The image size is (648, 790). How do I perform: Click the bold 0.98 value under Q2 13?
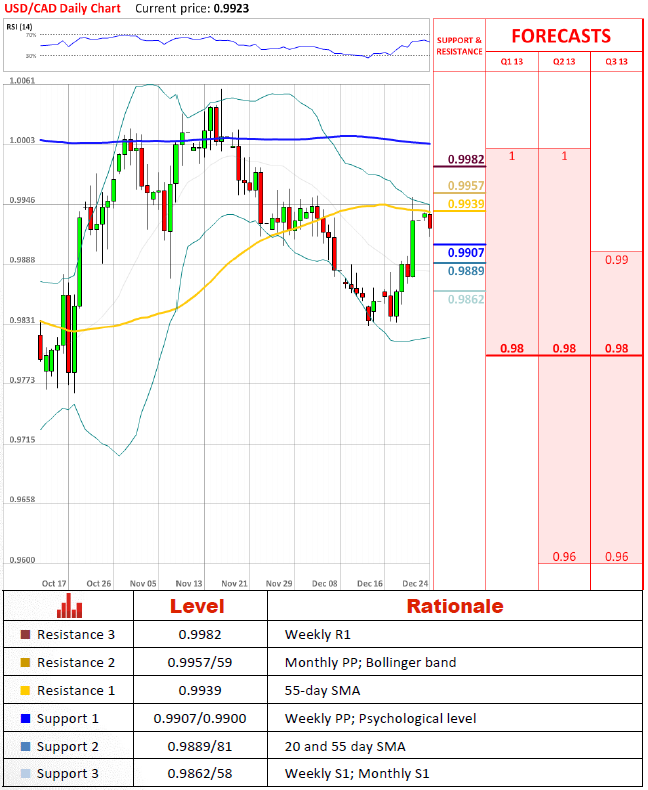point(564,349)
